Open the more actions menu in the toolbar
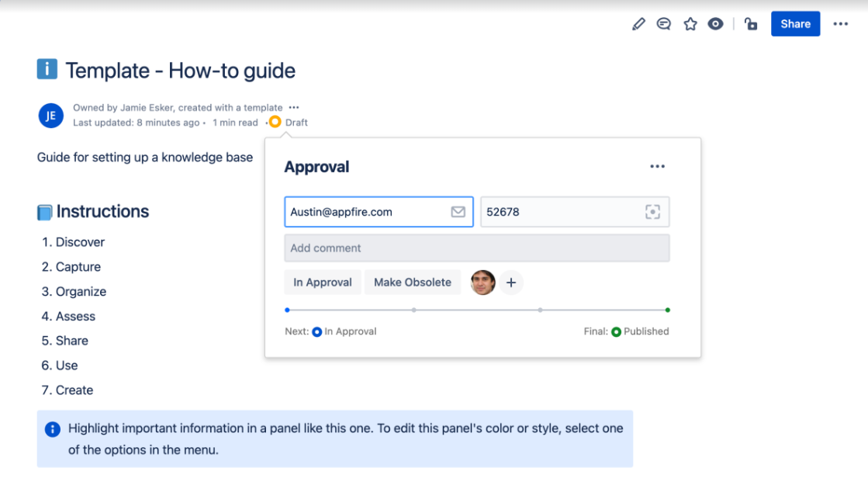868x489 pixels. (840, 23)
